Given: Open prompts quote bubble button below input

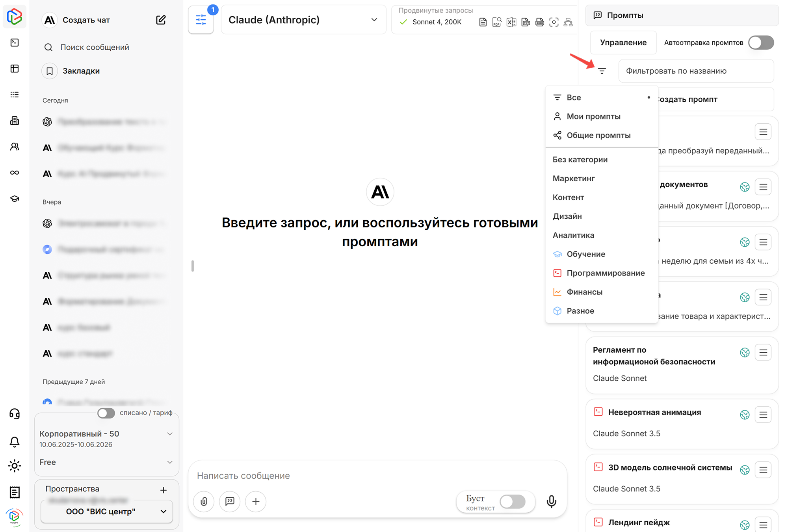Looking at the screenshot, I should [230, 501].
